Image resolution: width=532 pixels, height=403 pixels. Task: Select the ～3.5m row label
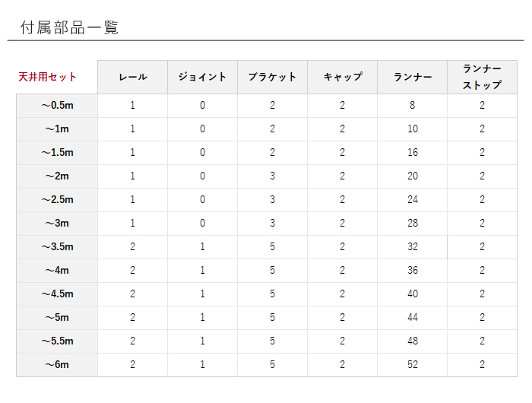click(57, 247)
